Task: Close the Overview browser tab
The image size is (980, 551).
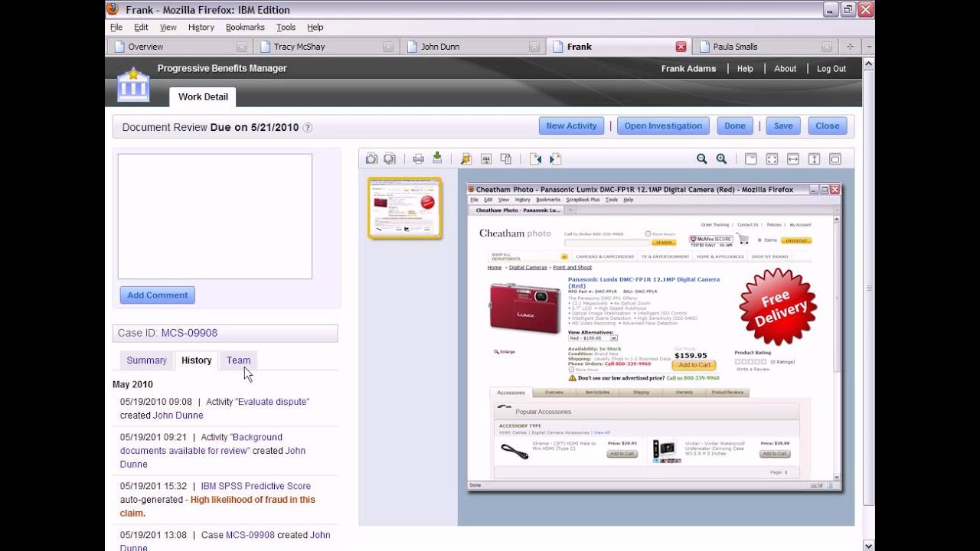Action: tap(241, 47)
